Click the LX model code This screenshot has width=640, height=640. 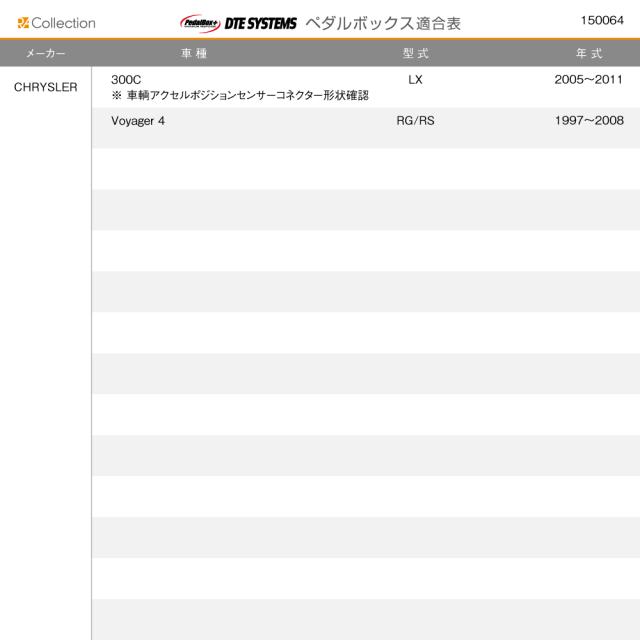pyautogui.click(x=415, y=79)
